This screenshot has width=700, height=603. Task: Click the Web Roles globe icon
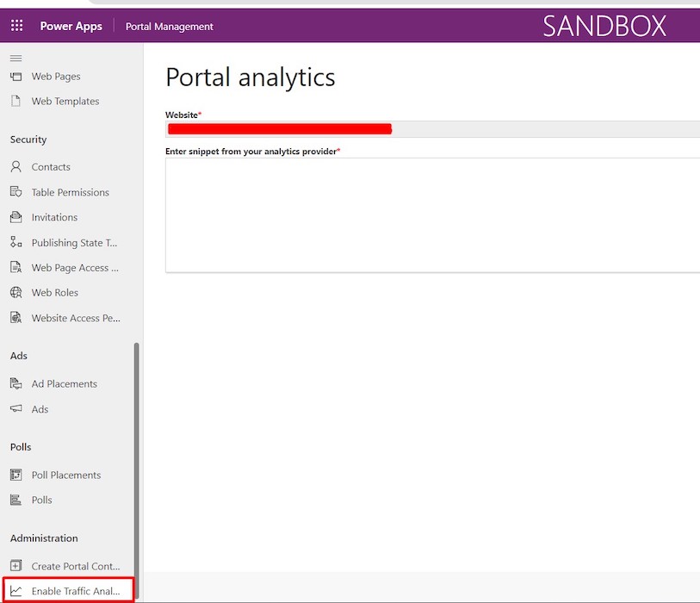[15, 292]
